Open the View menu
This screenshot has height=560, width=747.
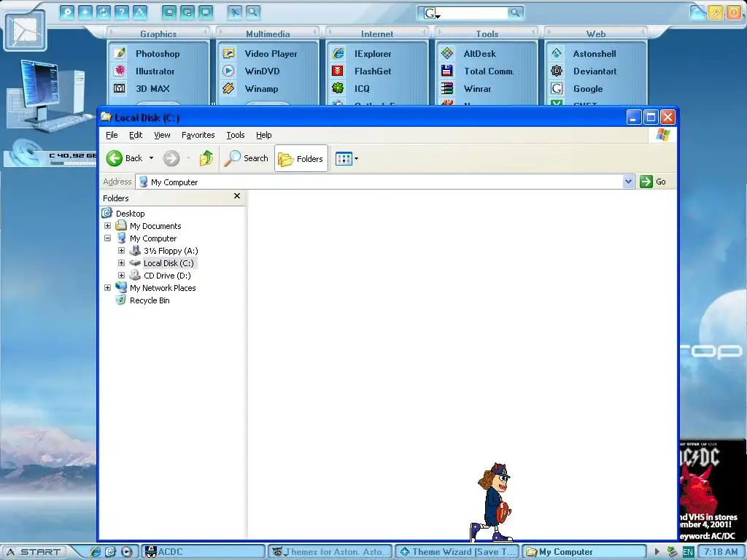[162, 135]
